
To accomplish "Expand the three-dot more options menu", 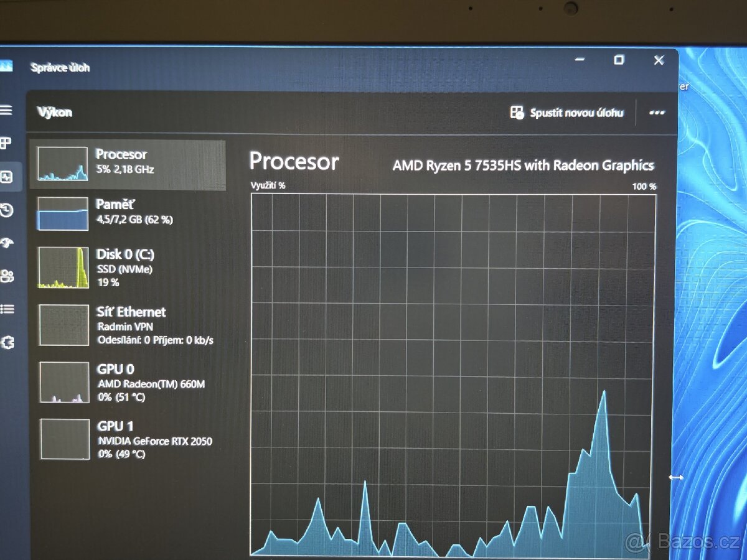I will pos(656,113).
